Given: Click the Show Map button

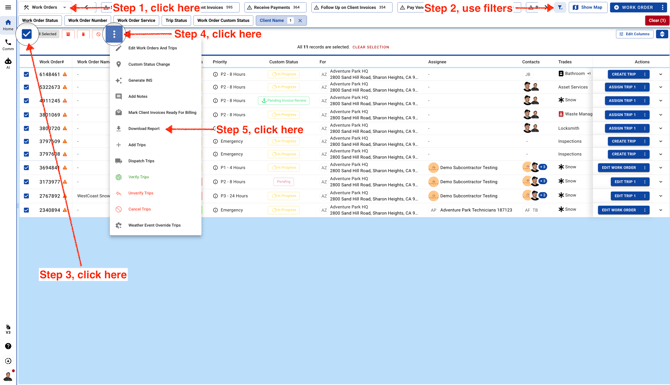Looking at the screenshot, I should (588, 7).
